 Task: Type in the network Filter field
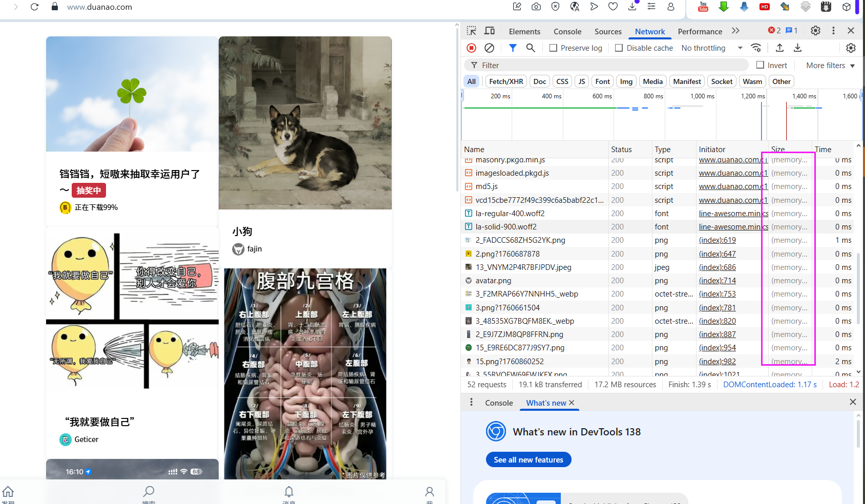609,65
